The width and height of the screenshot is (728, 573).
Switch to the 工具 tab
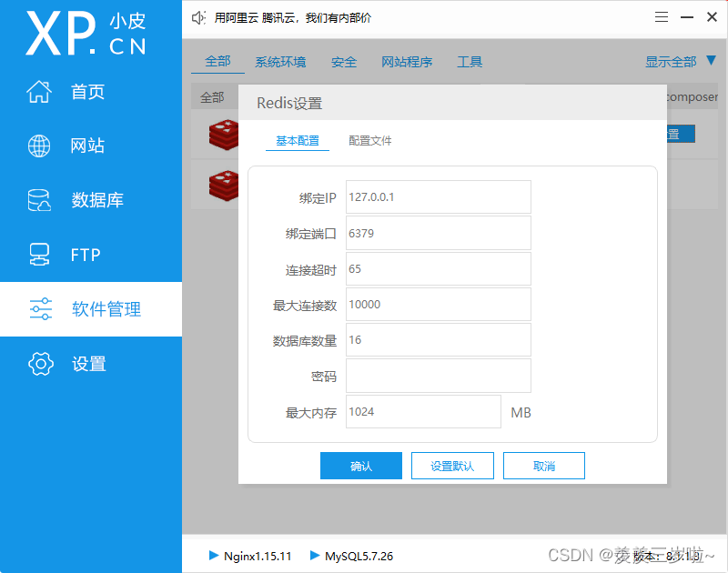(x=470, y=62)
